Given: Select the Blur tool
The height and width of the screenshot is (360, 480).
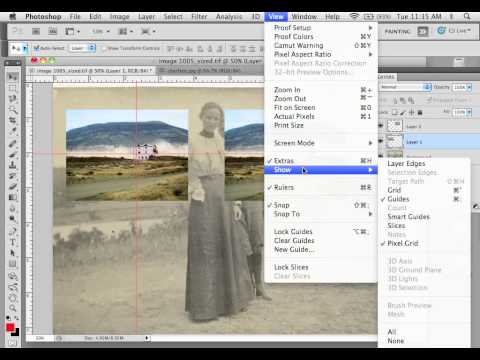Looking at the screenshot, I should 13,209.
